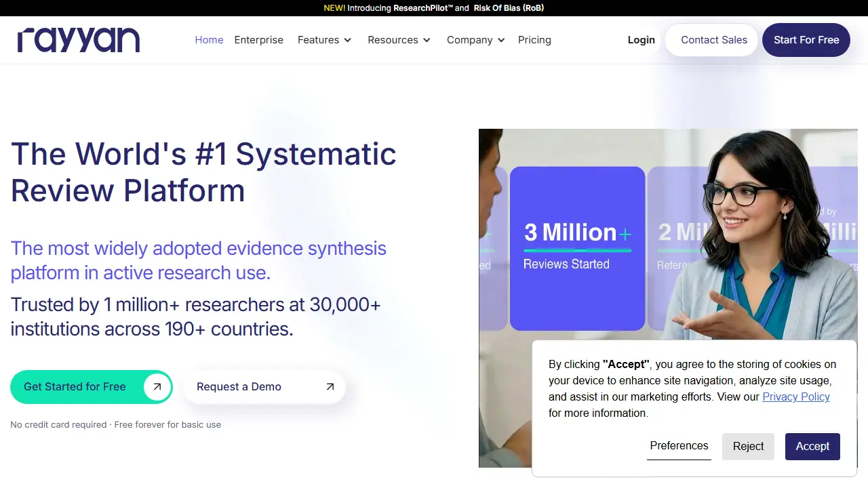Click the hero image of the woman
This screenshot has width=868, height=488.
point(668,298)
